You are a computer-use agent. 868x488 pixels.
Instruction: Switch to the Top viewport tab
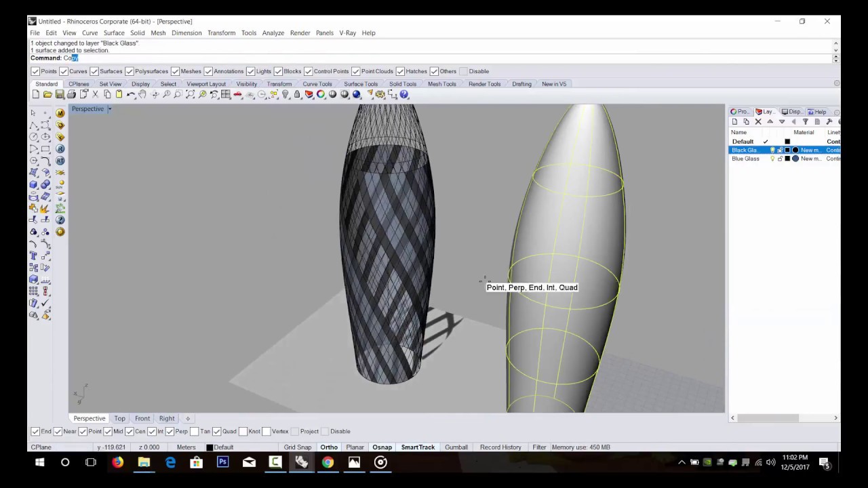click(119, 419)
